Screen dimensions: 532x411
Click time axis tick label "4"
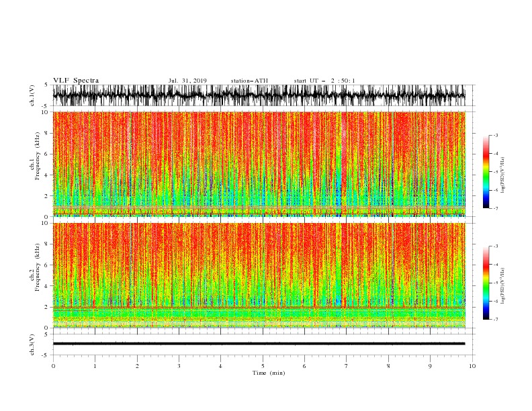[220, 366]
